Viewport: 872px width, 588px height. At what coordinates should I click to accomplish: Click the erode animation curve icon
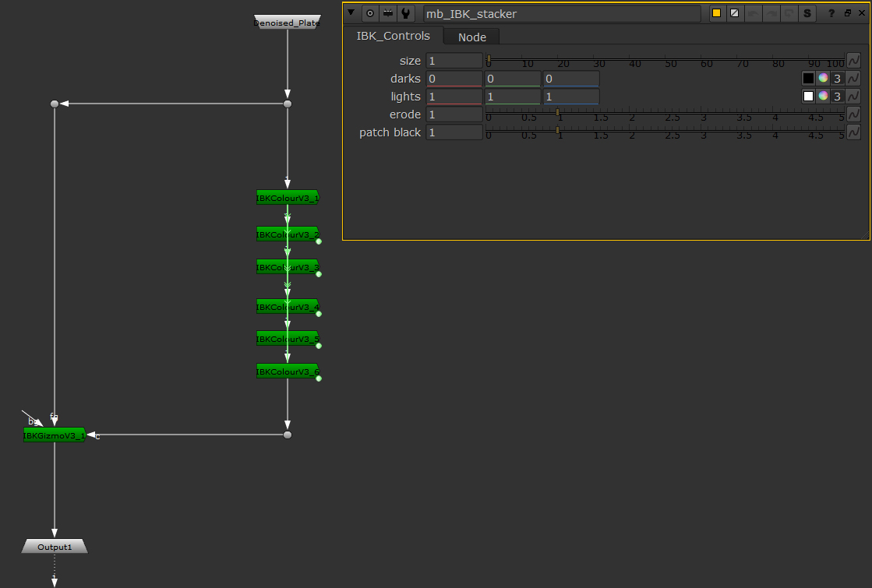(853, 114)
